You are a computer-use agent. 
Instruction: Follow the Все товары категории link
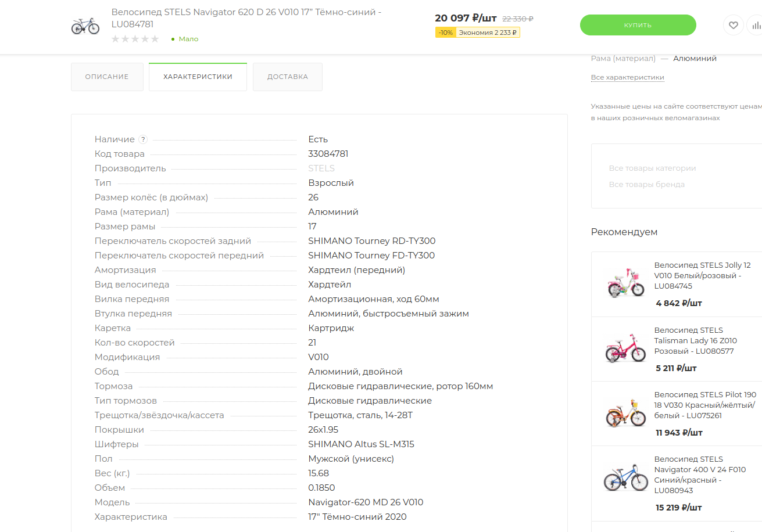click(652, 168)
